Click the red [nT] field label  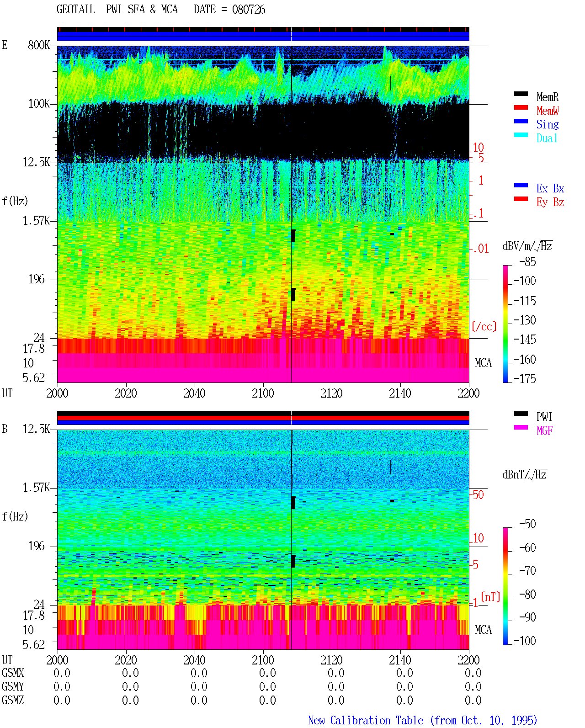[491, 597]
